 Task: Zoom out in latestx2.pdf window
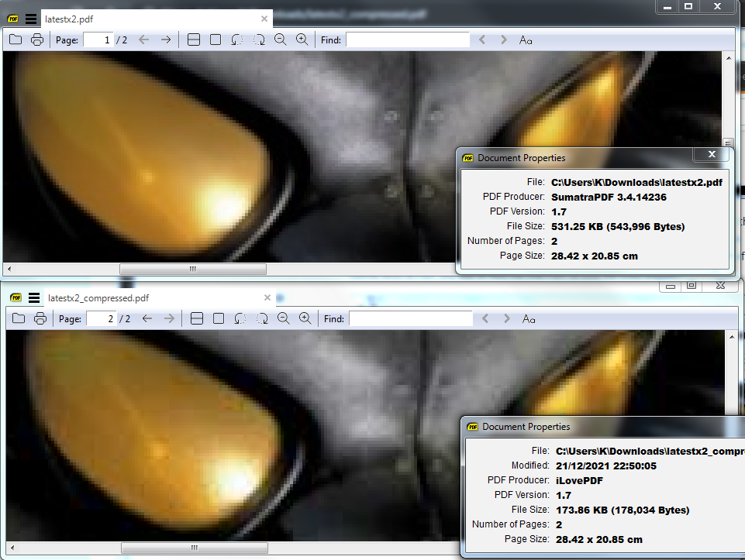pos(281,40)
